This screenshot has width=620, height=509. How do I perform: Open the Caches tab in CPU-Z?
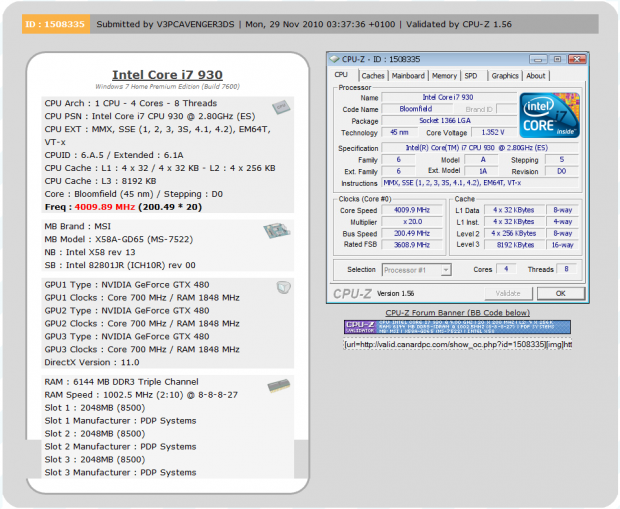tap(373, 76)
